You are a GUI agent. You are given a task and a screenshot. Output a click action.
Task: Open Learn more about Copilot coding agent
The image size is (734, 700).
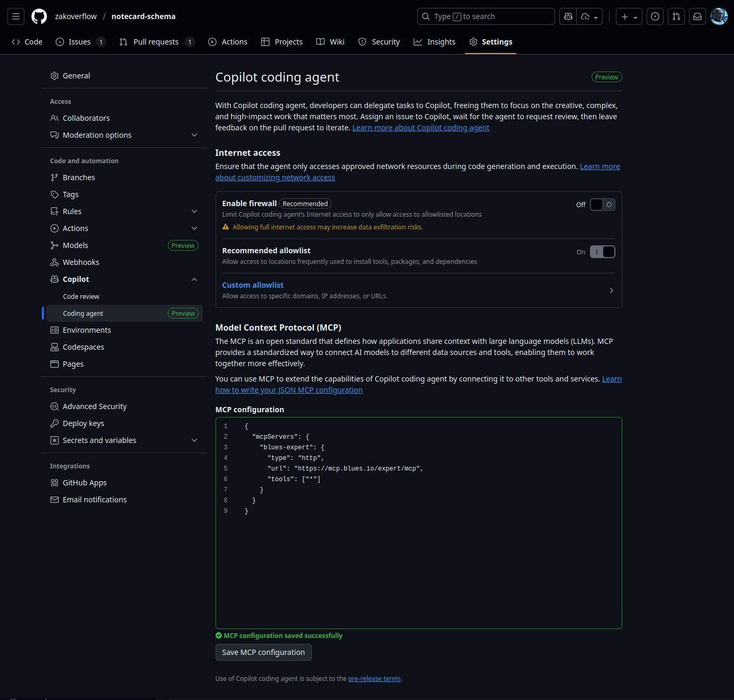pyautogui.click(x=421, y=128)
